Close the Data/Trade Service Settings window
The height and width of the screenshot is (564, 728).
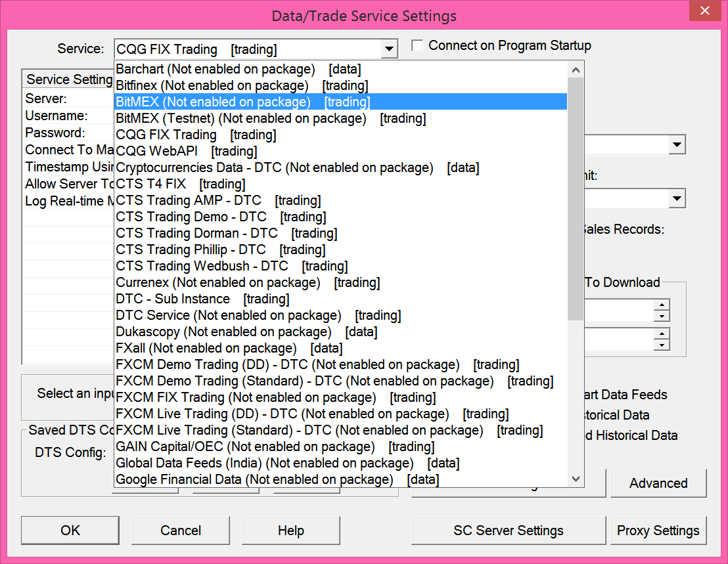click(x=705, y=11)
